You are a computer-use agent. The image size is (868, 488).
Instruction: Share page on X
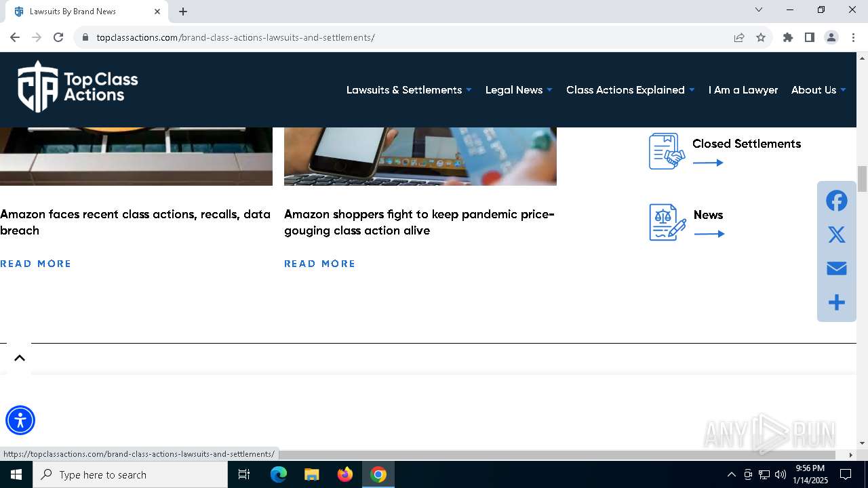click(837, 235)
